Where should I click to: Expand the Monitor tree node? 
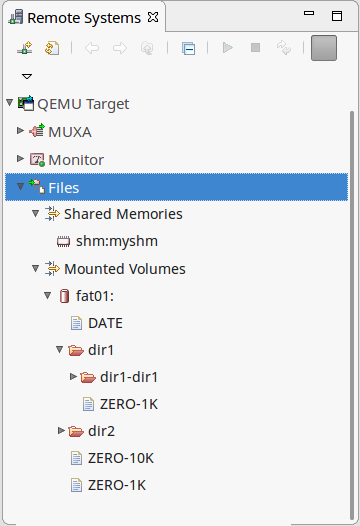20,158
